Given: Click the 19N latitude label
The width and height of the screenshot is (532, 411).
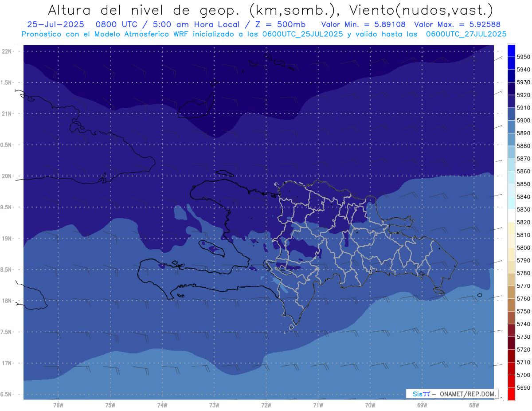Looking at the screenshot, I should 8,239.
